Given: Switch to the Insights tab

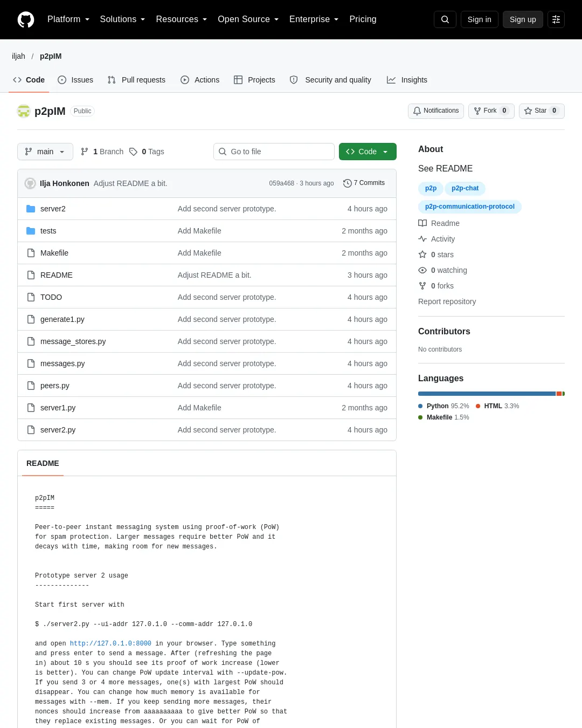Looking at the screenshot, I should pyautogui.click(x=407, y=80).
